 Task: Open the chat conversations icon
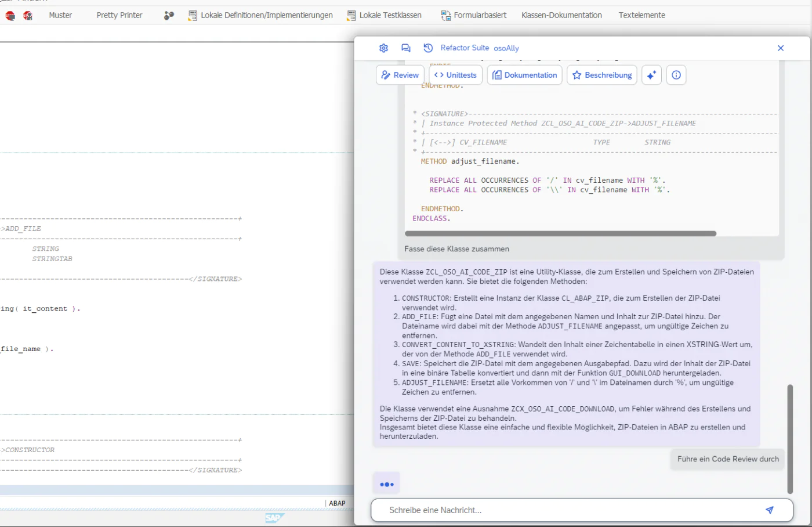coord(406,48)
